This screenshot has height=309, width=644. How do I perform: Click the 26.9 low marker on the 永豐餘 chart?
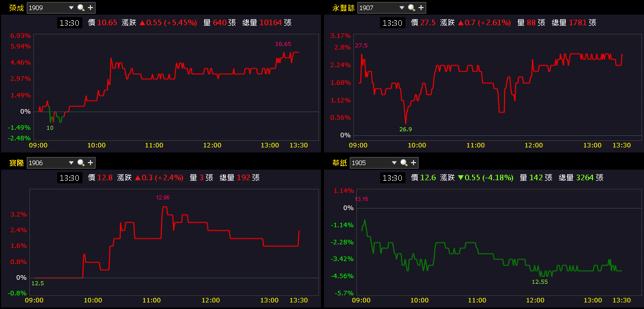pyautogui.click(x=405, y=129)
